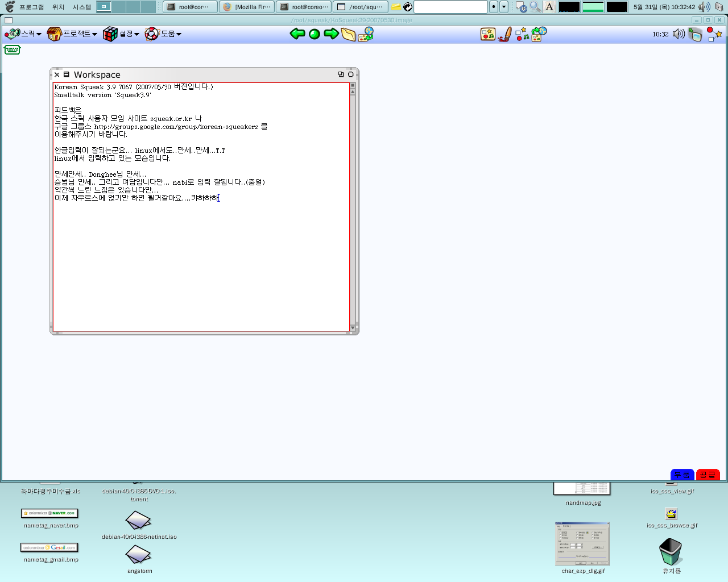
Task: Collapse the Workspace window
Action: (x=350, y=74)
